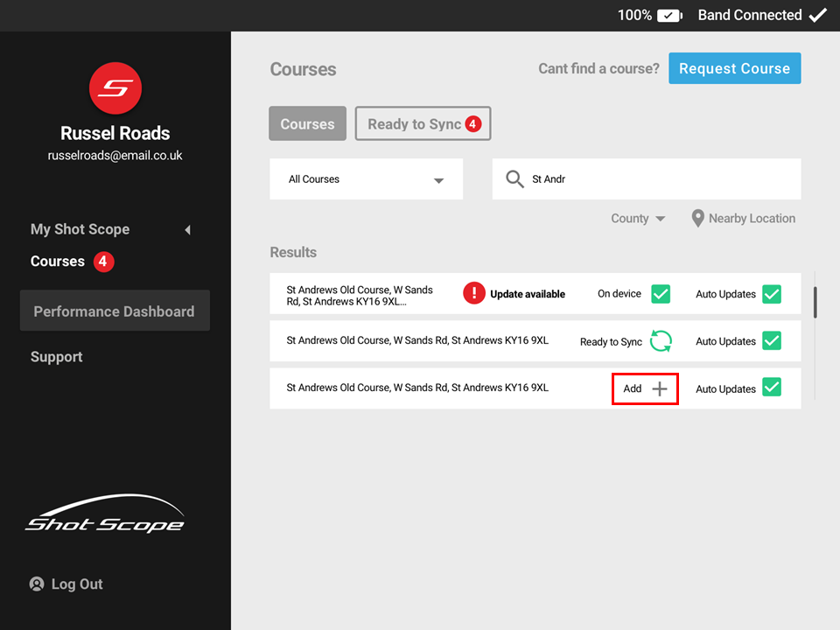Open the Support page
The width and height of the screenshot is (840, 630).
(56, 357)
